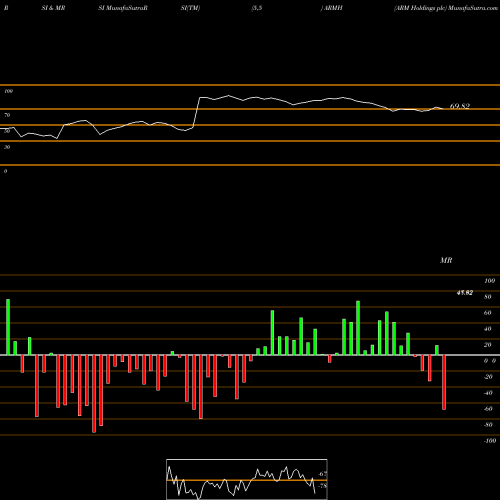Click the RSI axis label 70
This screenshot has width=500, height=500.
[x=7, y=115]
